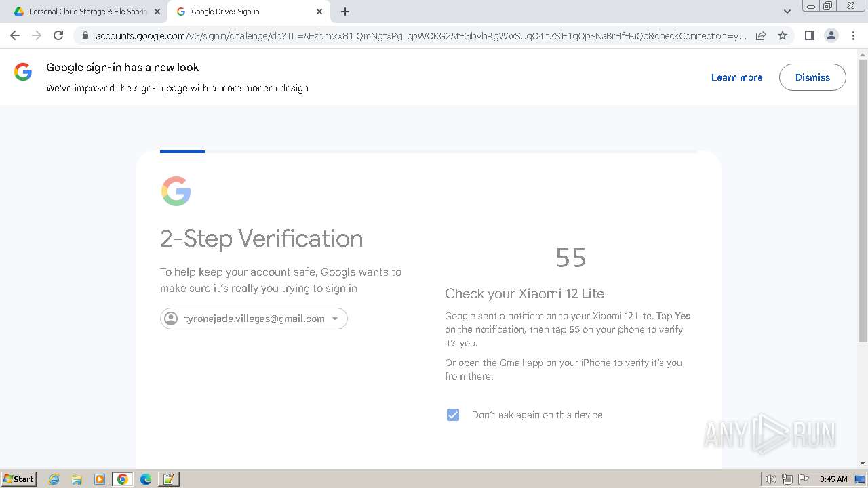The width and height of the screenshot is (868, 488).
Task: Click the Check your Xiaomi 12 Lite heading
Action: coord(524,293)
